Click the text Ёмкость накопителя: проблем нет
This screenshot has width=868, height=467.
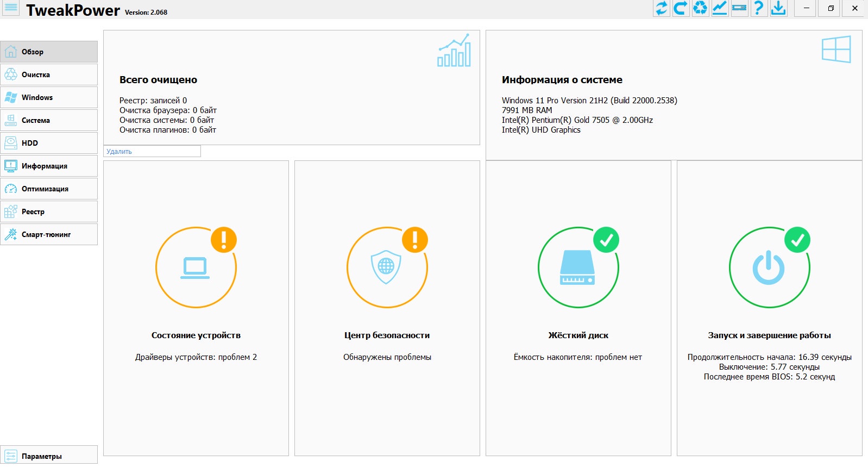point(578,357)
